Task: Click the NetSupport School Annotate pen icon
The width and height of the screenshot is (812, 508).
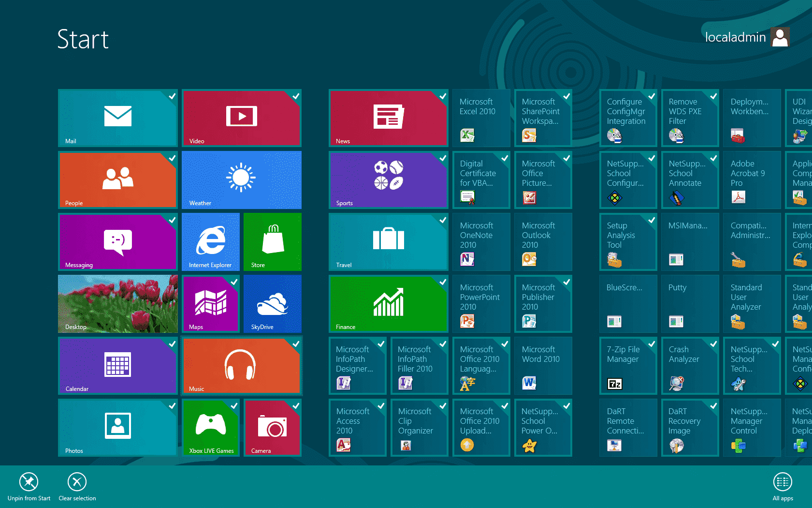Action: pyautogui.click(x=676, y=197)
